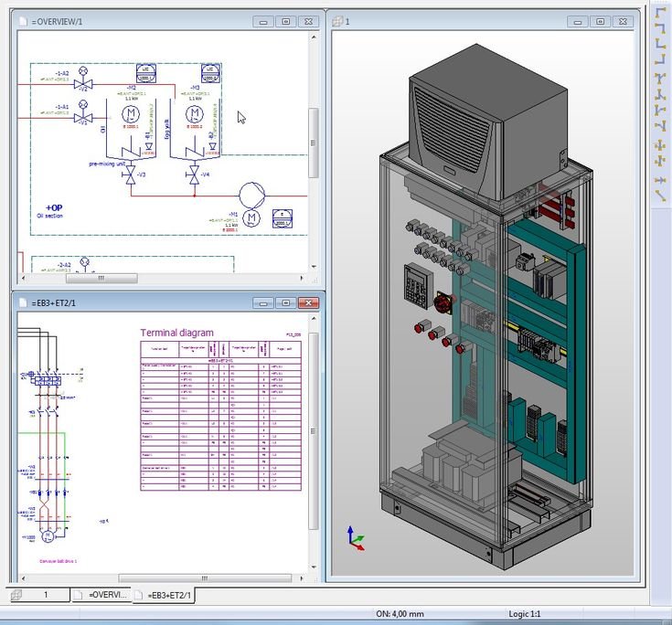Click the pump symbol in the overview diagram
The image size is (672, 625).
click(x=251, y=196)
